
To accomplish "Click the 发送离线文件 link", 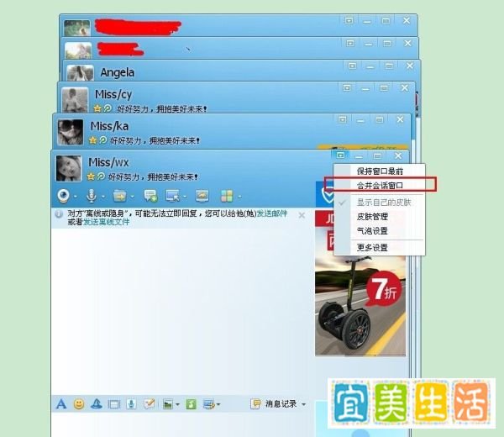I will pyautogui.click(x=107, y=222).
